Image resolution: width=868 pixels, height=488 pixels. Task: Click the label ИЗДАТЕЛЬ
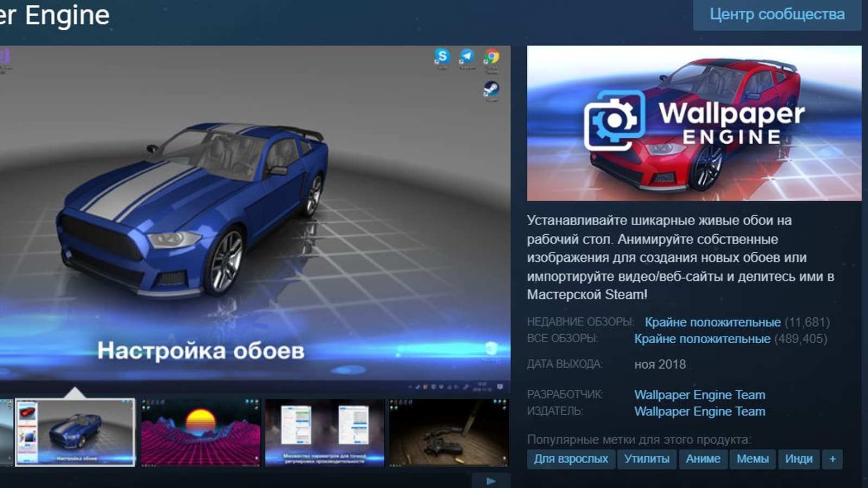[x=555, y=412]
